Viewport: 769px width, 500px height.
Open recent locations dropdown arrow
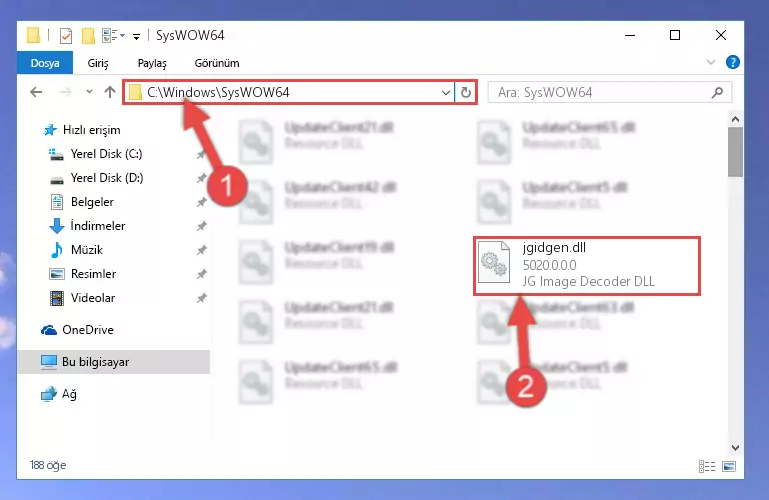pos(89,92)
